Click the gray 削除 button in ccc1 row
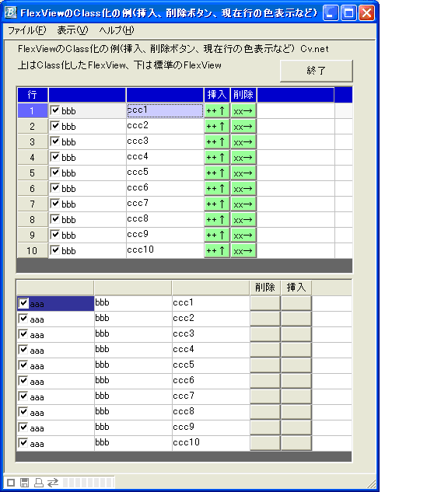Screen dimensions: 448x492 (x=265, y=303)
